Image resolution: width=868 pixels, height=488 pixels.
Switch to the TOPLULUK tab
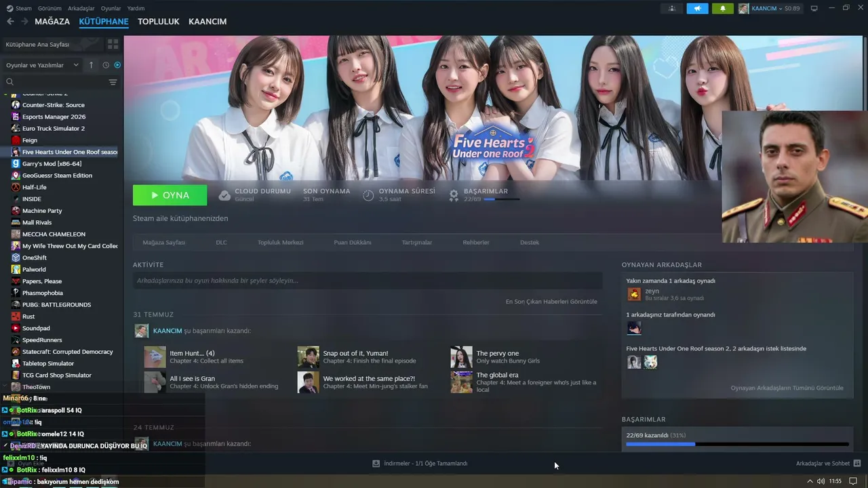pos(159,22)
